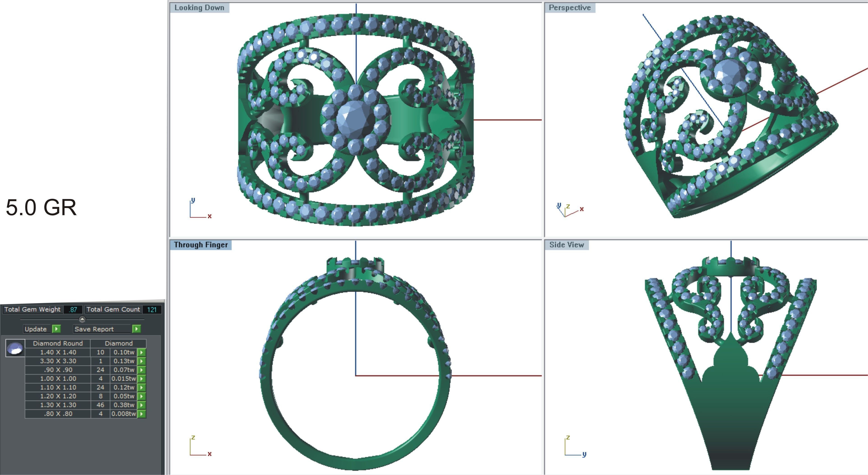Click the 0.008tw weight cell
868x475 pixels.
pos(124,414)
